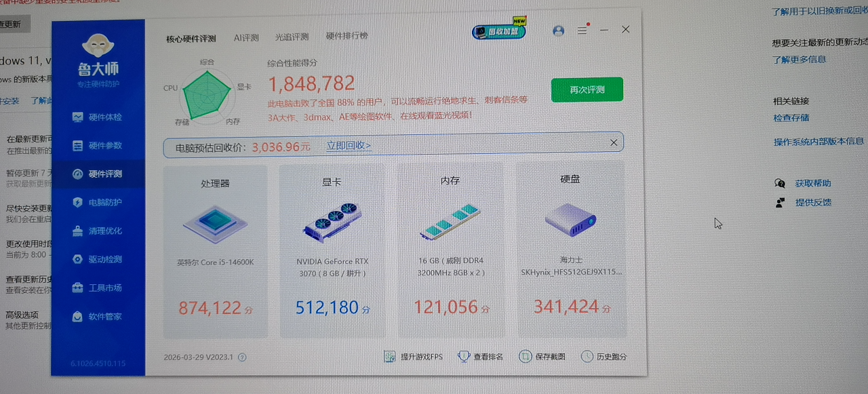This screenshot has width=868, height=394.
Task: Select 电脑防护 in the sidebar
Action: pos(98,202)
